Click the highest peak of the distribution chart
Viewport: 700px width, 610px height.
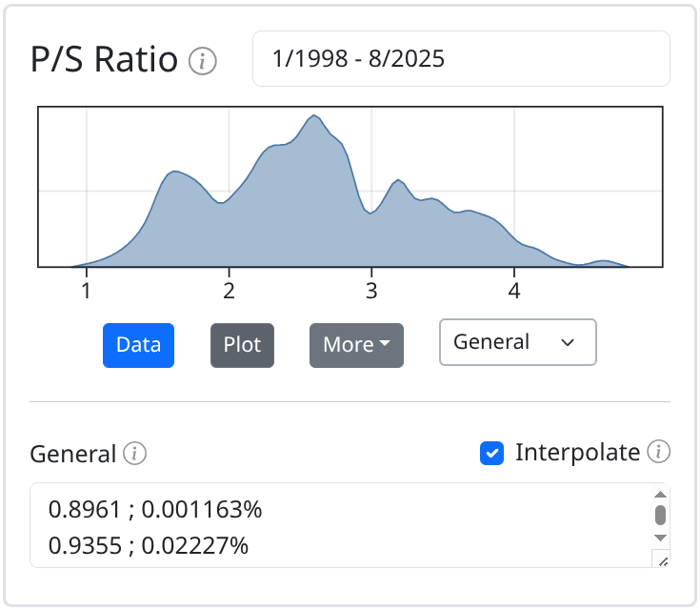(313, 117)
